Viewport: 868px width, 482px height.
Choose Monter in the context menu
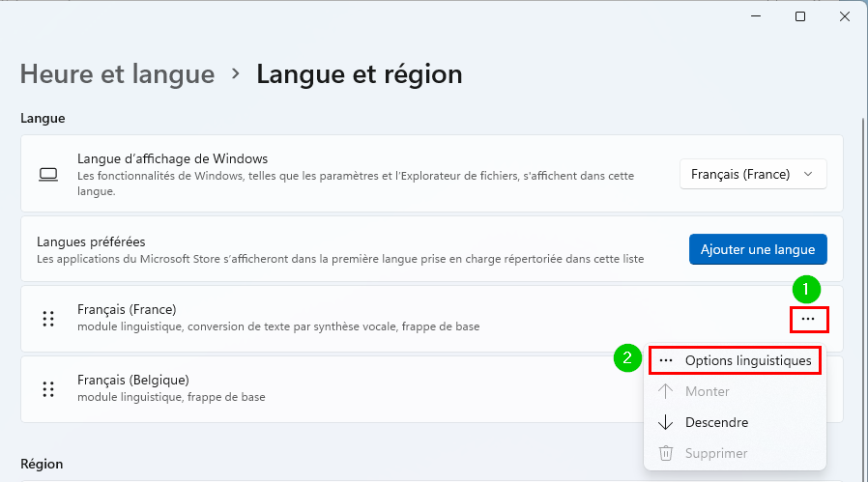pos(736,391)
